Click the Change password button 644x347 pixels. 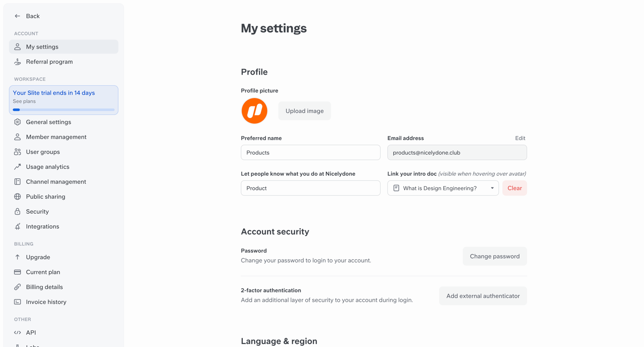(494, 256)
